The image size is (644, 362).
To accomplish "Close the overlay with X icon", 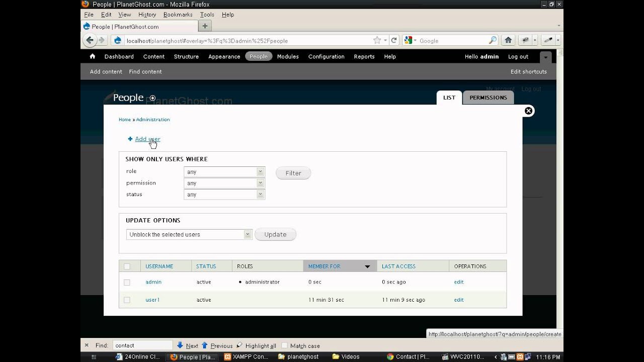I will pyautogui.click(x=528, y=111).
